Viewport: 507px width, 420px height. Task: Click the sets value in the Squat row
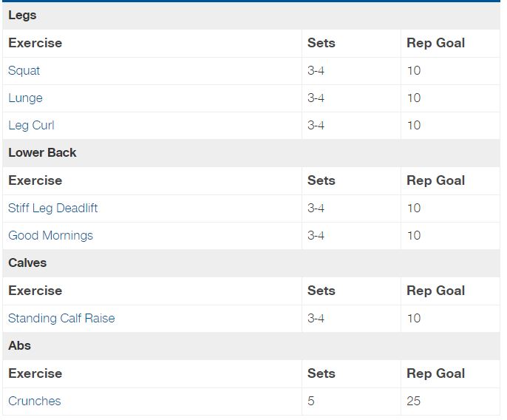pyautogui.click(x=316, y=71)
